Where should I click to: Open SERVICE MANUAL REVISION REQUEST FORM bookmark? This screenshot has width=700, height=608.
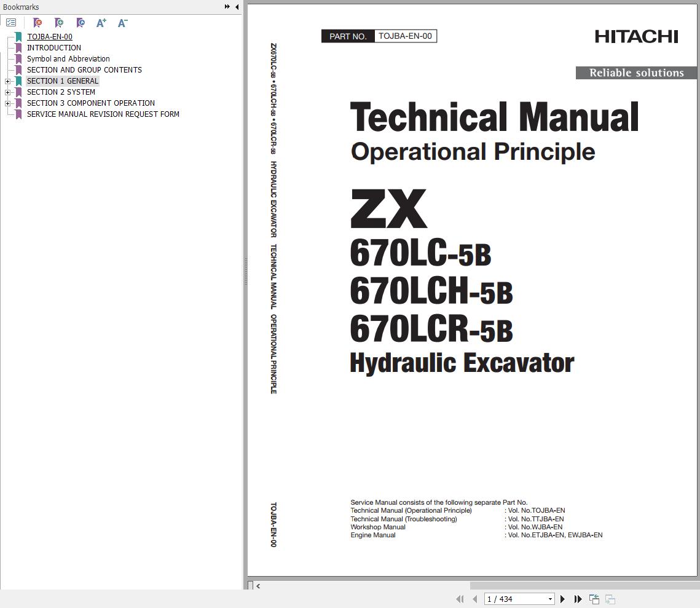pyautogui.click(x=103, y=114)
